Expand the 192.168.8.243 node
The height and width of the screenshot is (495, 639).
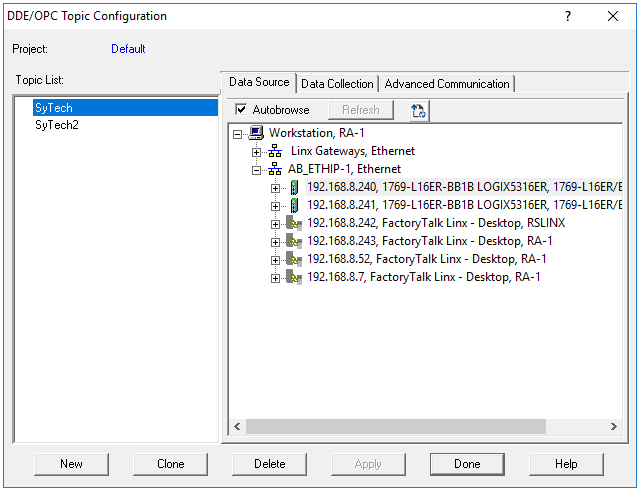(275, 242)
